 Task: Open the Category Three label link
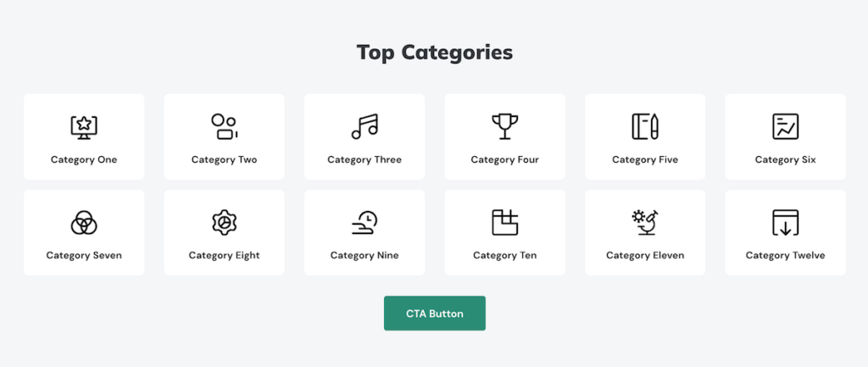[x=364, y=159]
